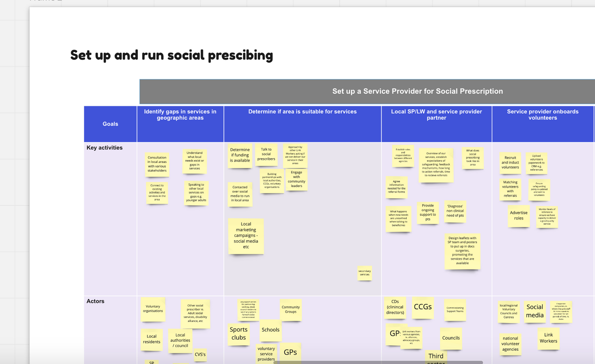Click the 'Talk to social prescribers' sticky note
This screenshot has height=364, width=595.
[x=266, y=154]
